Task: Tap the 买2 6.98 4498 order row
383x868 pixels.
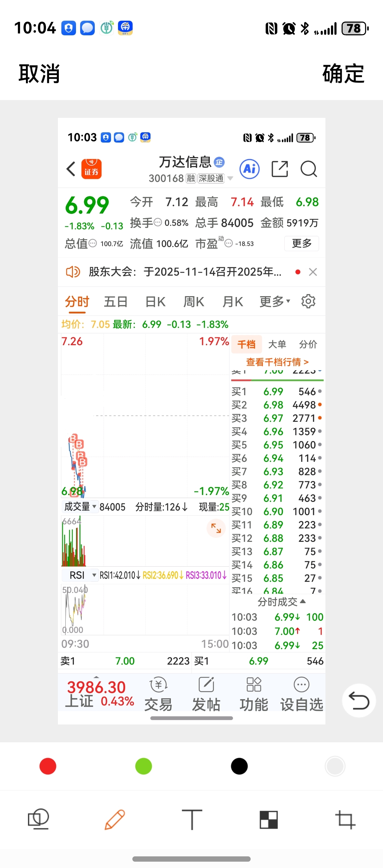Action: [x=277, y=405]
